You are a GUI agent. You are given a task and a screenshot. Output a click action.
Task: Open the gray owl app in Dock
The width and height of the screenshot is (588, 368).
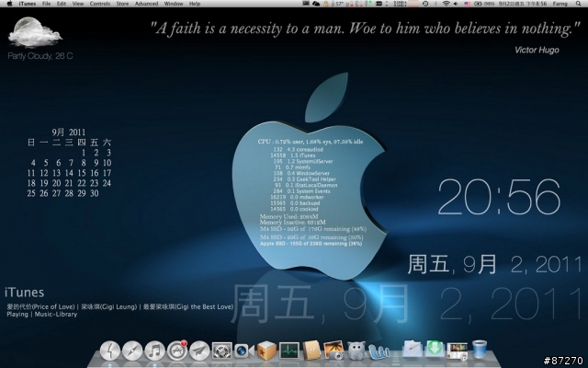[356, 351]
